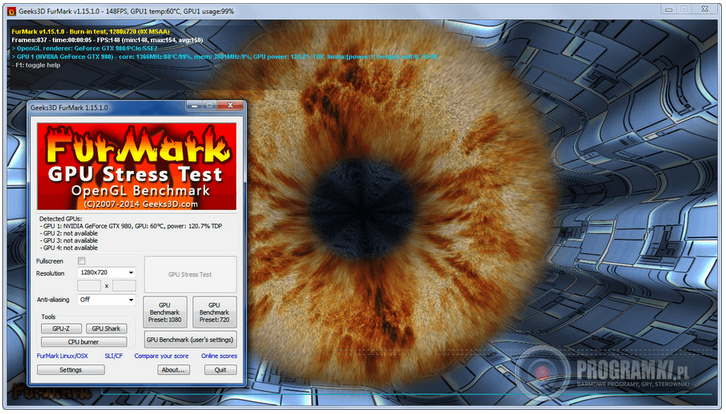Open the CPU burner tool
The image size is (726, 414).
click(84, 342)
